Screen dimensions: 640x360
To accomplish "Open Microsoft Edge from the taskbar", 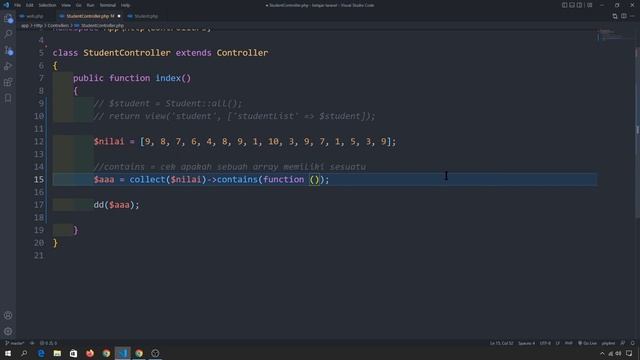I will (41, 353).
